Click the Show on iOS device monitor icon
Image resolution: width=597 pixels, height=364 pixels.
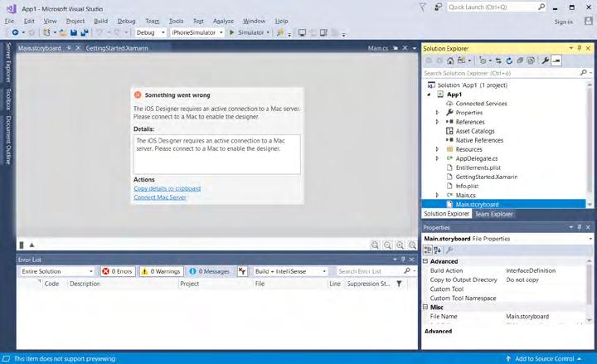coord(302,33)
